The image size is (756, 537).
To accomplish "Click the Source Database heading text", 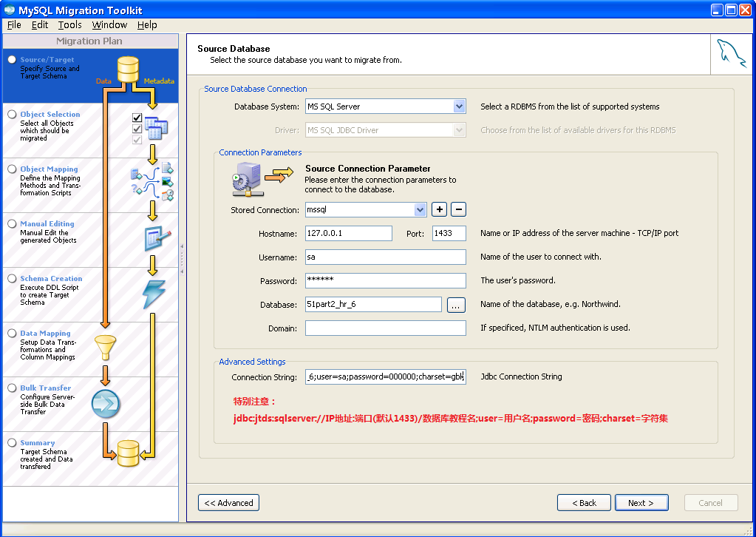I will 234,49.
